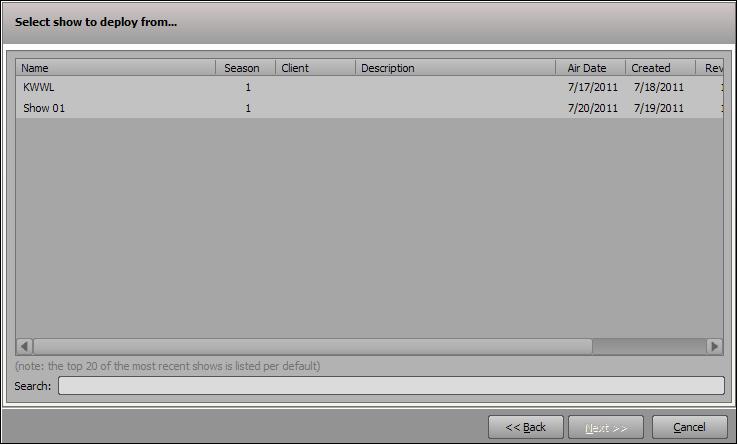Screen dimensions: 738x445
Task: Click the 7/19/2011 created date cell
Action: pos(658,108)
